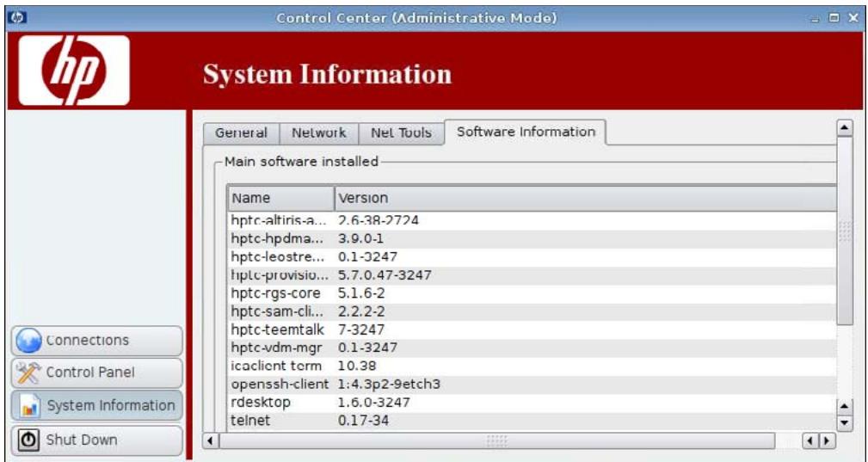The image size is (868, 462).
Task: Select the hptc-sam-cli... row
Action: [532, 311]
